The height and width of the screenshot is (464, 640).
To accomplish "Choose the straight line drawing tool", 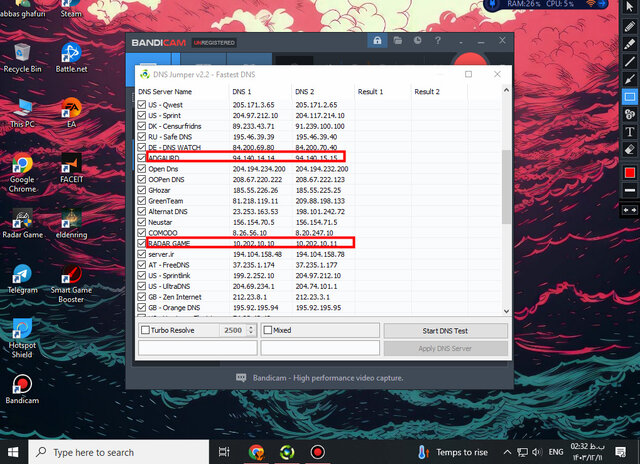I will pos(630,62).
